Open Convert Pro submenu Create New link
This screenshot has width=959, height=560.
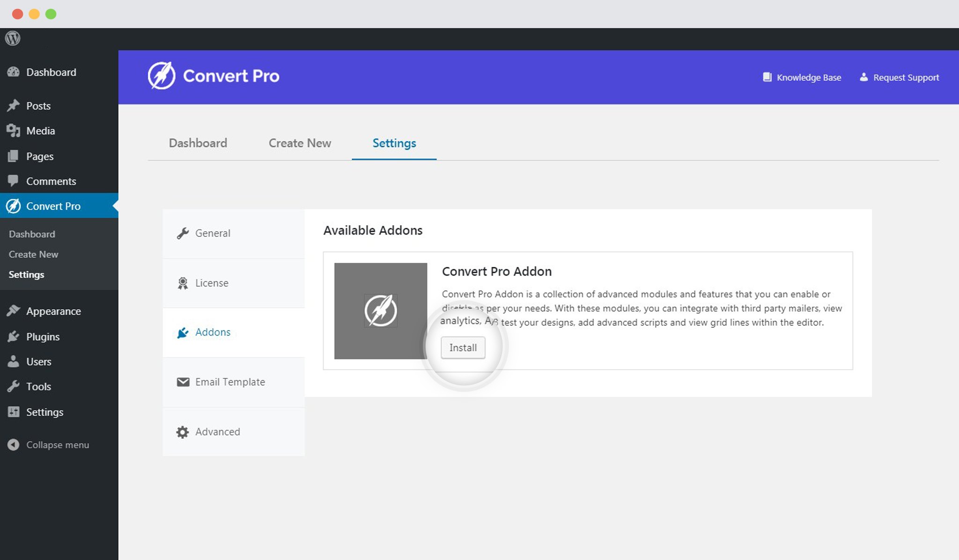pos(33,254)
